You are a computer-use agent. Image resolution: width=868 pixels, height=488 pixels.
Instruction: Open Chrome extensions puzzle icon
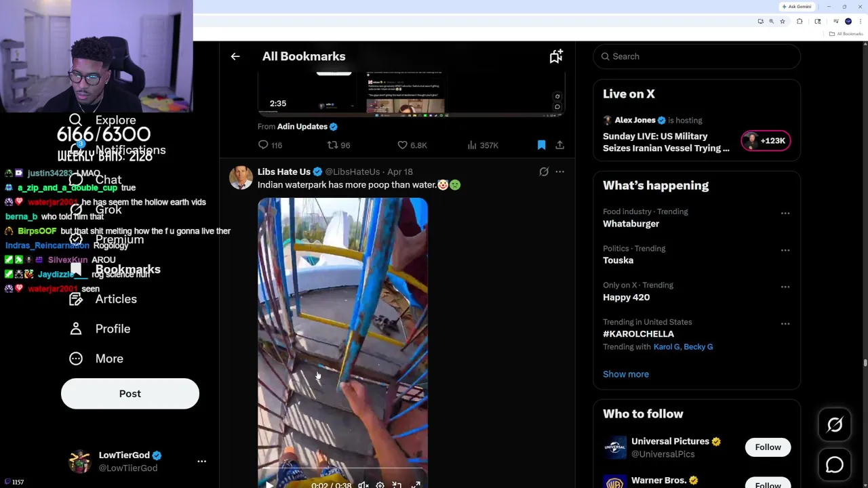pyautogui.click(x=800, y=21)
